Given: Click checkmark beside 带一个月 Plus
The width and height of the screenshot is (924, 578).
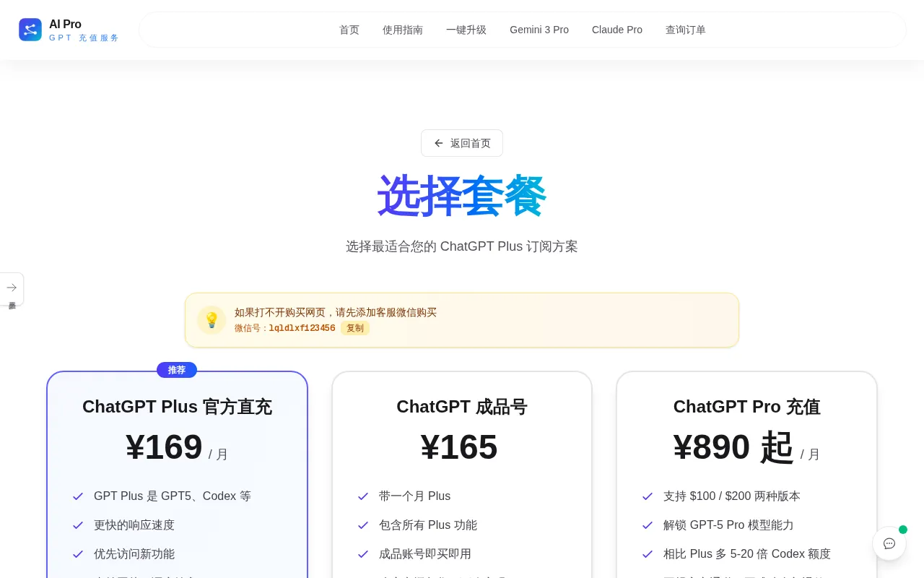Looking at the screenshot, I should pos(363,496).
